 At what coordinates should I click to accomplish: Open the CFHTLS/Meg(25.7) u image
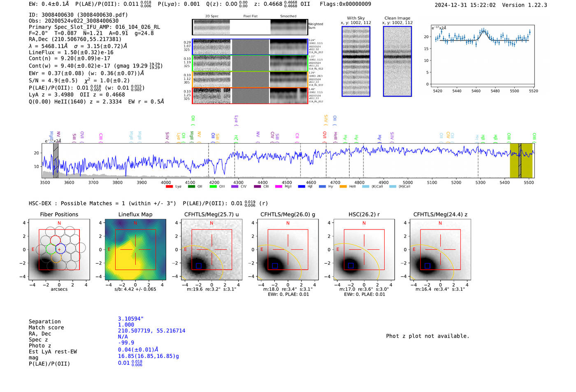pyautogui.click(x=211, y=250)
